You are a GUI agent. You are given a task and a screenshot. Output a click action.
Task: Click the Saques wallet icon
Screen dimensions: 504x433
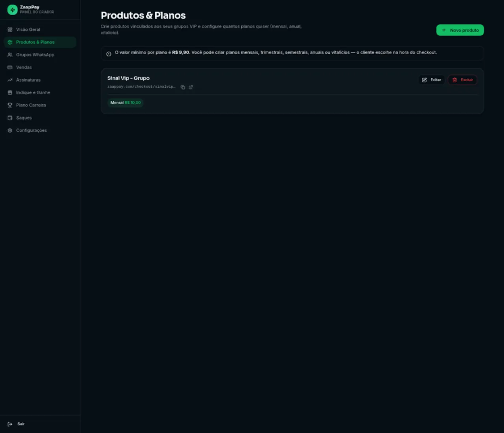(x=10, y=118)
